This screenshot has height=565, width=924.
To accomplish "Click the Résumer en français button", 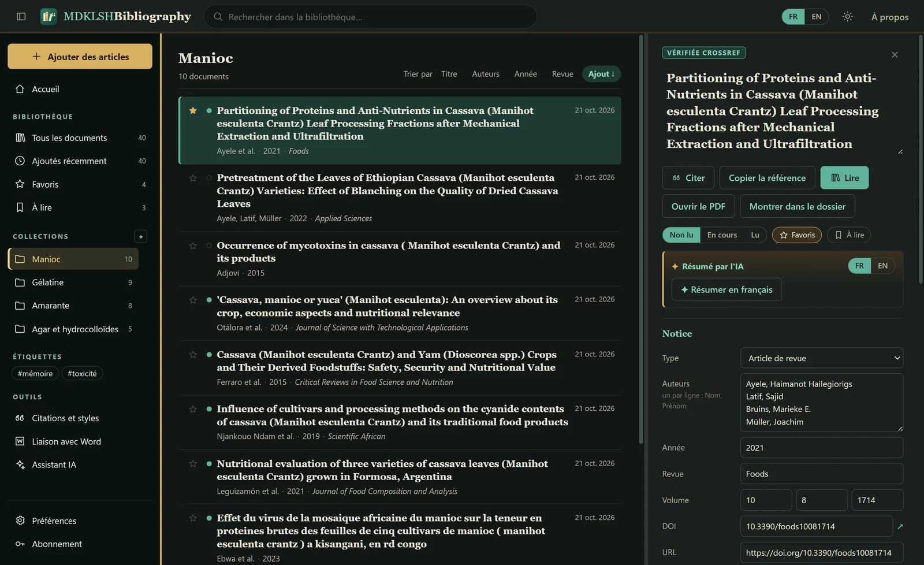I will (726, 290).
